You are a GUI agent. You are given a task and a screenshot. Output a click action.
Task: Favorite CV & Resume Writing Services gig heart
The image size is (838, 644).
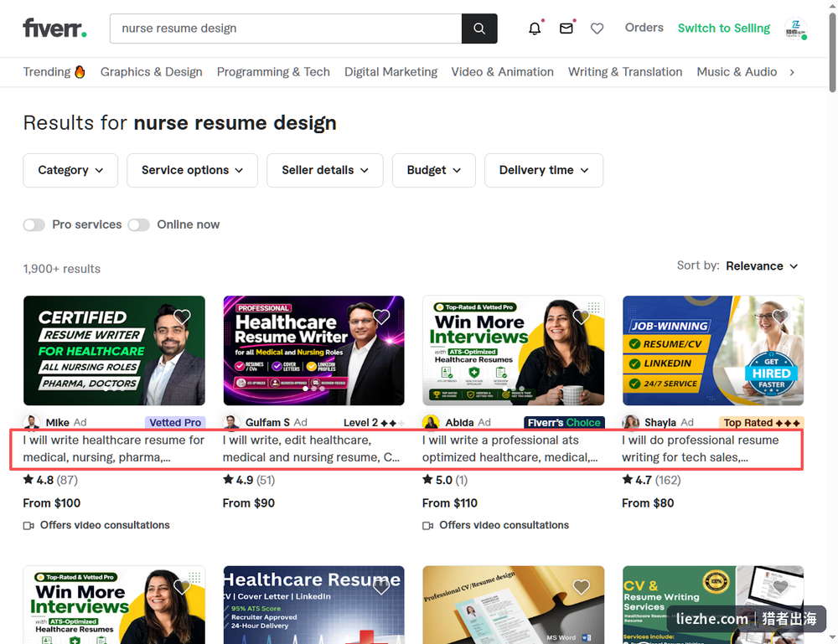tap(780, 587)
